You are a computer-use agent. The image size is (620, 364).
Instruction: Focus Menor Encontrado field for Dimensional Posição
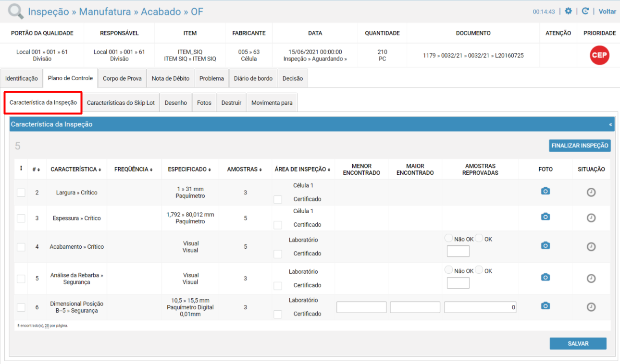click(x=361, y=307)
